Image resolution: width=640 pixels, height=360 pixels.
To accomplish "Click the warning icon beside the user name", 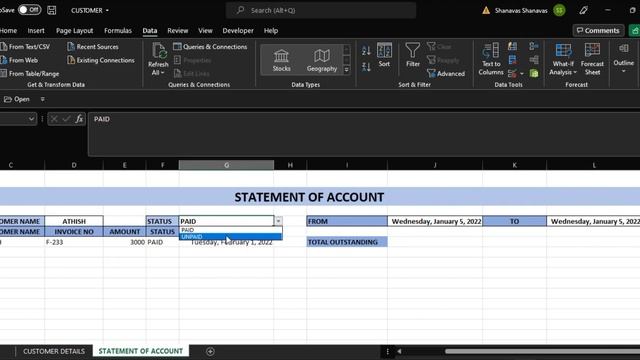I will tap(486, 11).
